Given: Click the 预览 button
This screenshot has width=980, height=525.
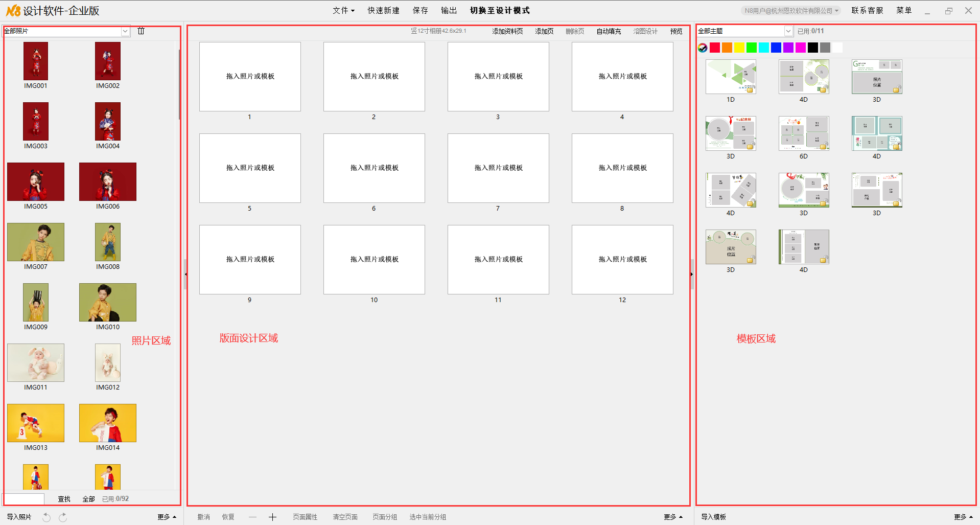Looking at the screenshot, I should point(676,31).
